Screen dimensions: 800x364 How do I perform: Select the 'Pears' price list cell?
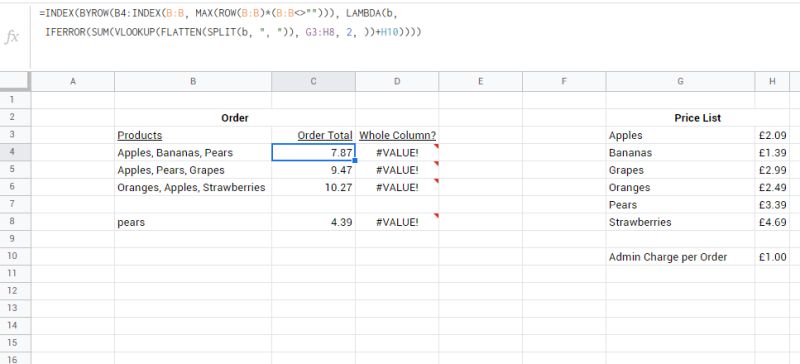click(680, 204)
